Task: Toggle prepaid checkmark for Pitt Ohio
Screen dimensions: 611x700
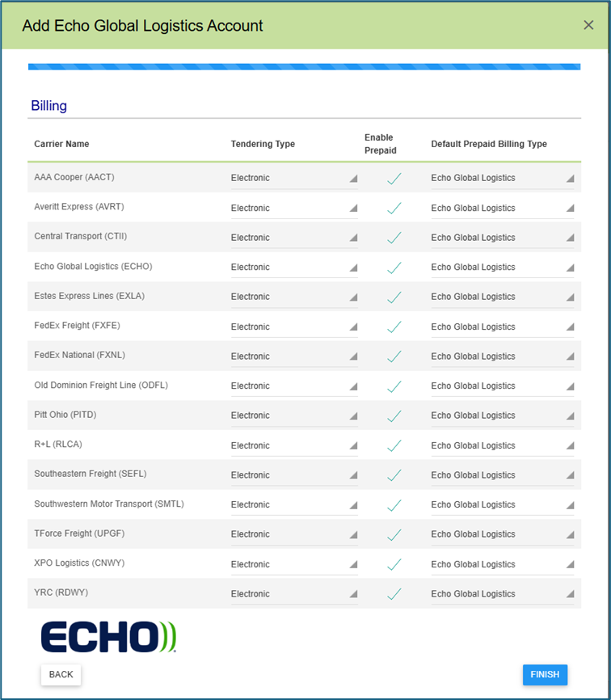Action: 394,416
